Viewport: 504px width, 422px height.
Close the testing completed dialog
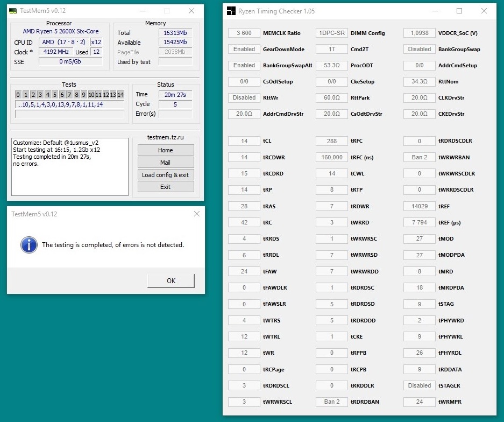click(196, 214)
